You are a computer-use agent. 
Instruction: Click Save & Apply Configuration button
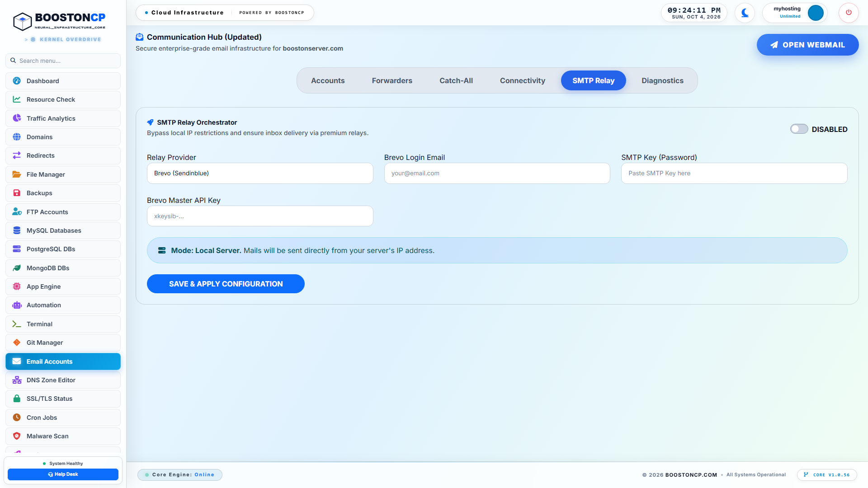(226, 284)
